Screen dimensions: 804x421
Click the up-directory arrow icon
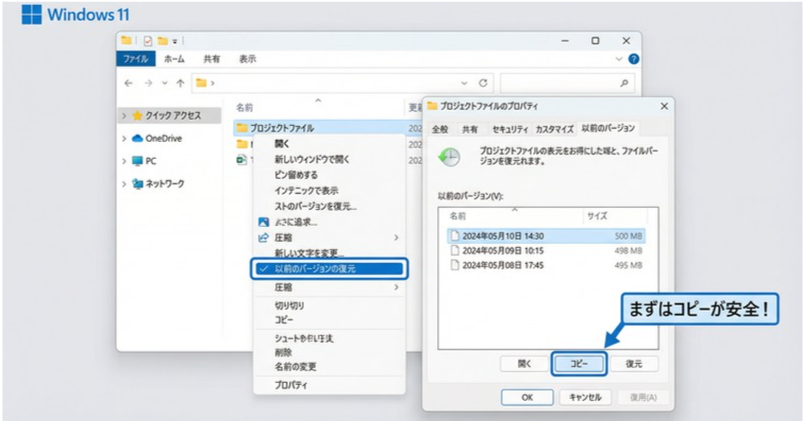(x=180, y=83)
